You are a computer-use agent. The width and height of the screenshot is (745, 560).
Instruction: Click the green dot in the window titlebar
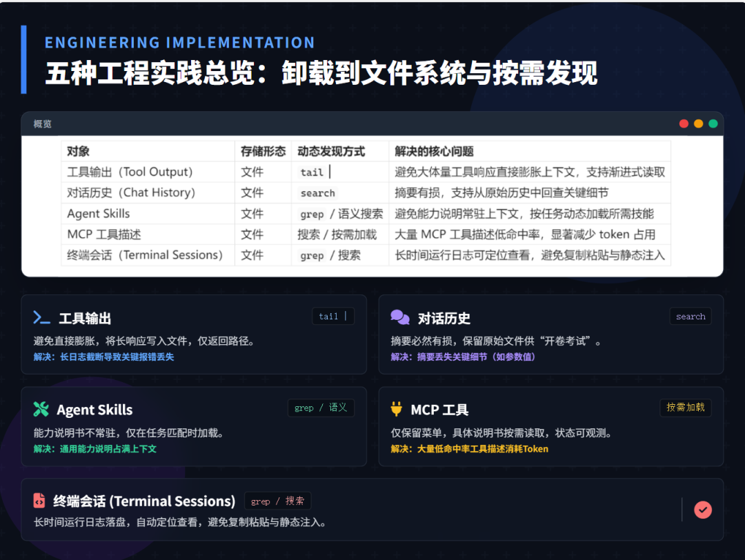pos(713,123)
